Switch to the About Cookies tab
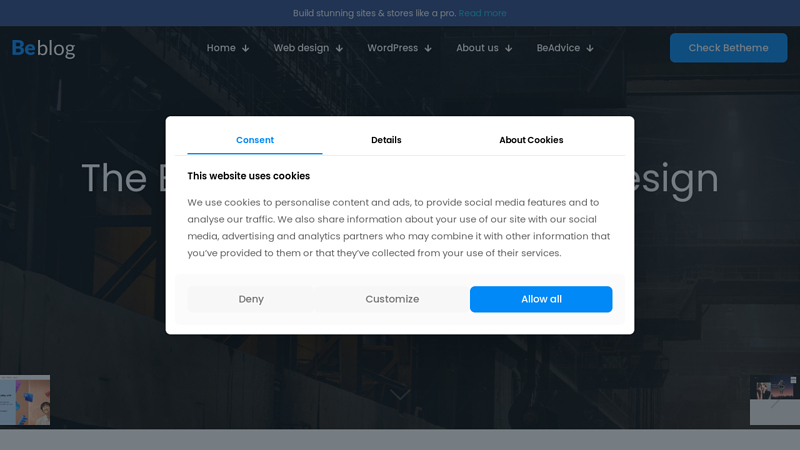 pyautogui.click(x=531, y=140)
